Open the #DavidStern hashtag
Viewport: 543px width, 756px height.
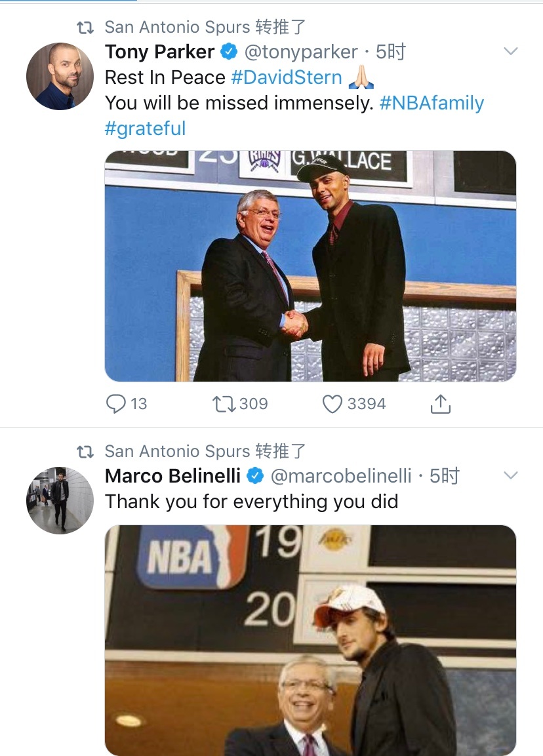pos(287,77)
